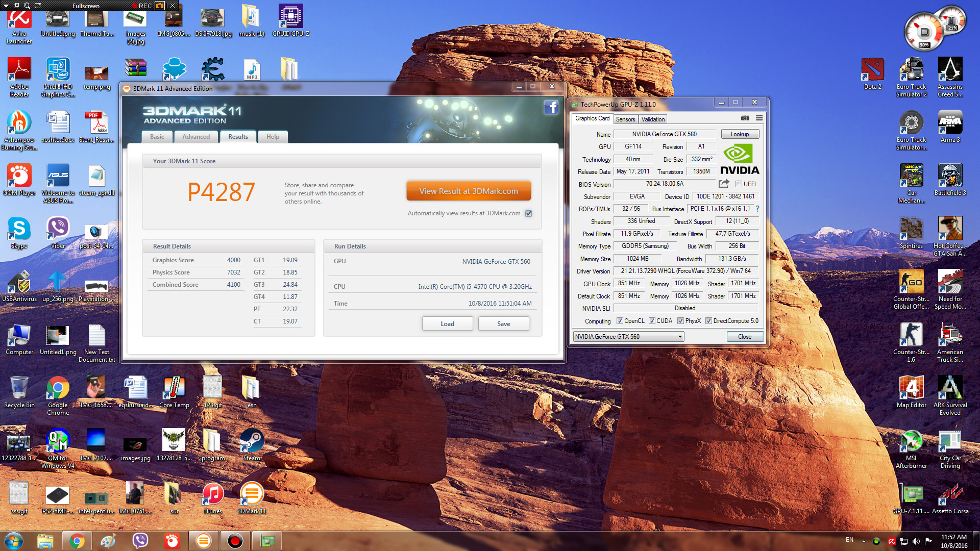Viewport: 980px width, 551px height.
Task: Click the Lookup button in GPU-Z
Action: point(740,134)
